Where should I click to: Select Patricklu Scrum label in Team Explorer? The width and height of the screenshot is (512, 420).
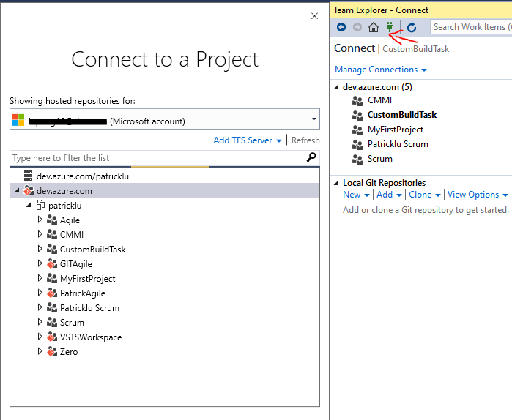coord(398,144)
